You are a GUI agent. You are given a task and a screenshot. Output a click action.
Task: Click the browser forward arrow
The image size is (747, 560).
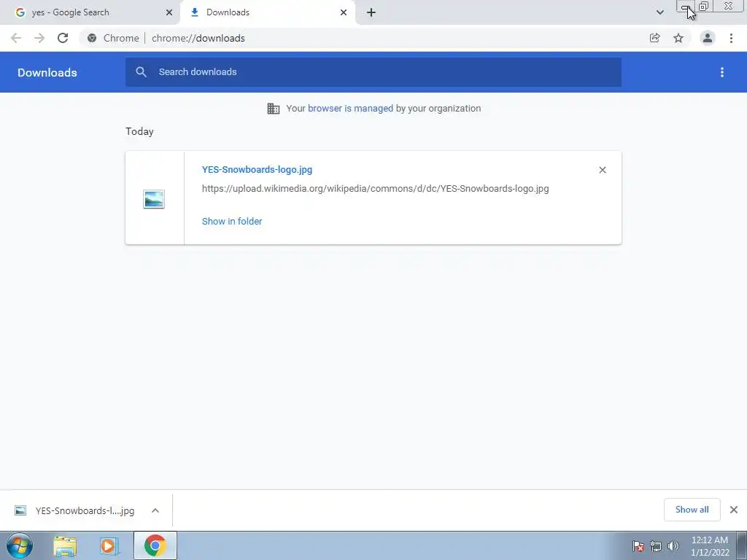39,38
